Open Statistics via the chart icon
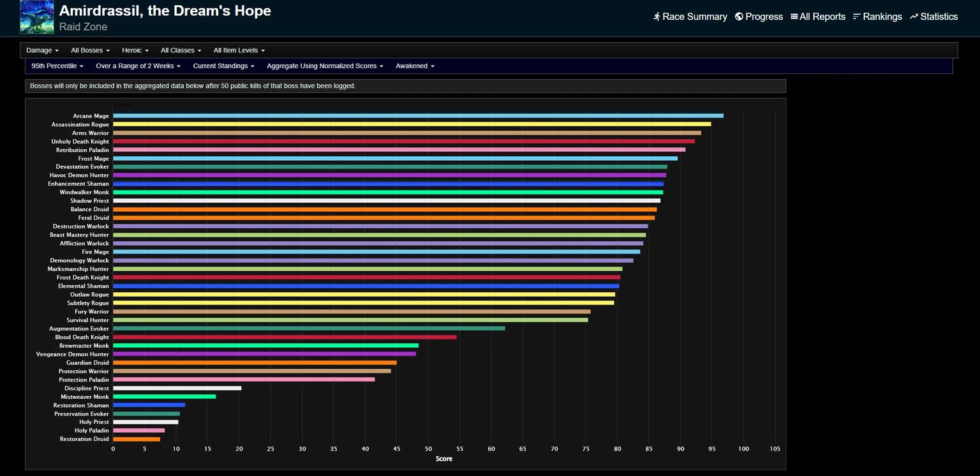This screenshot has height=476, width=980. [x=914, y=17]
